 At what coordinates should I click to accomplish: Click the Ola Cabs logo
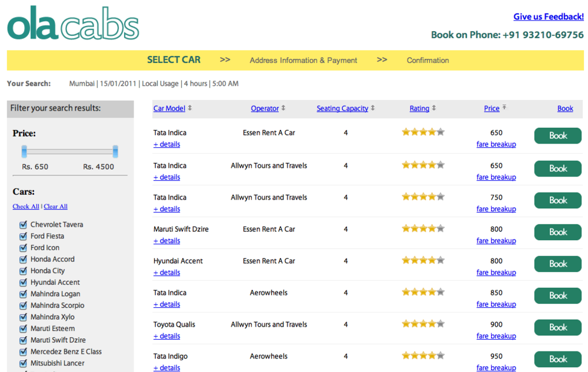73,25
